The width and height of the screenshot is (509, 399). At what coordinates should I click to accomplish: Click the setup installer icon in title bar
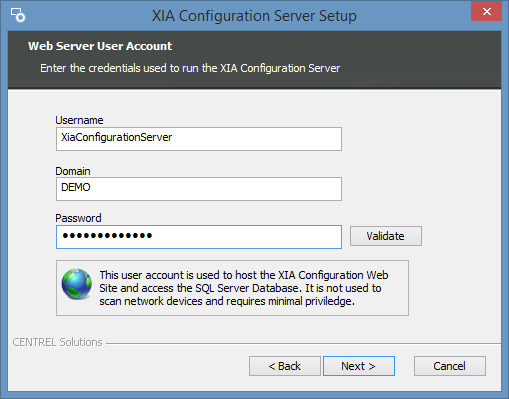pyautogui.click(x=18, y=15)
